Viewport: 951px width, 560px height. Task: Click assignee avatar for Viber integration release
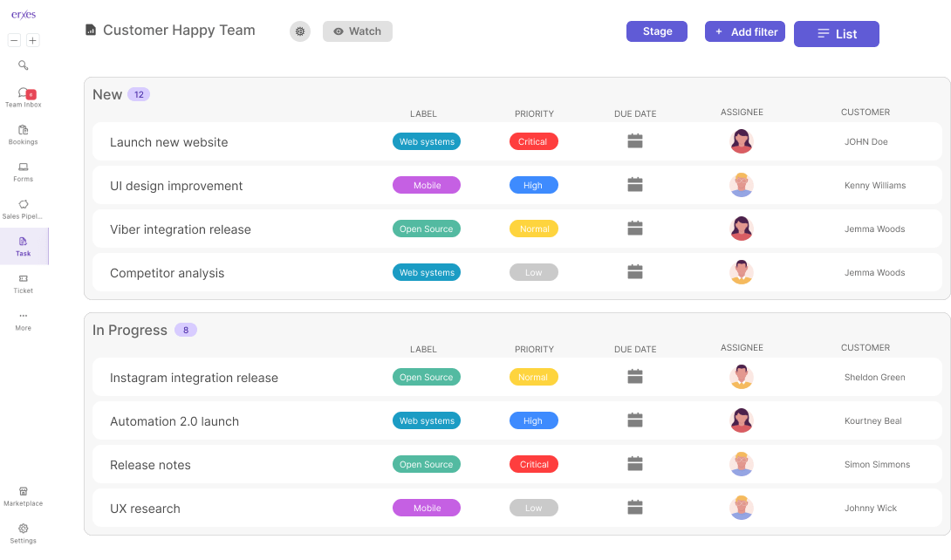(x=741, y=229)
